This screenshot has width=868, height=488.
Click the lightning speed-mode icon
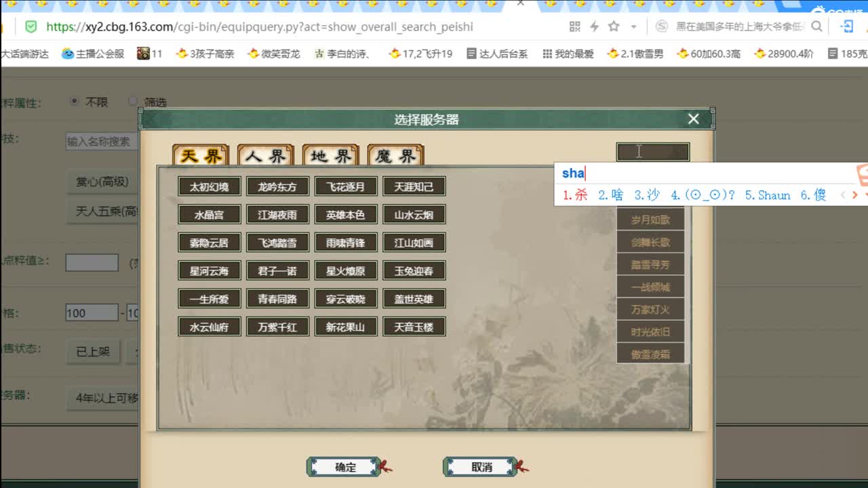pos(594,26)
